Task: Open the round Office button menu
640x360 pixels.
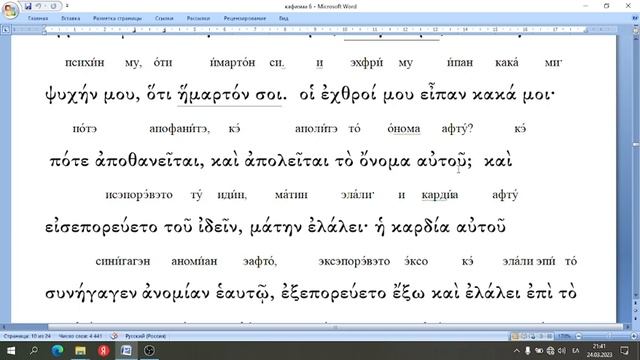Action: click(10, 10)
